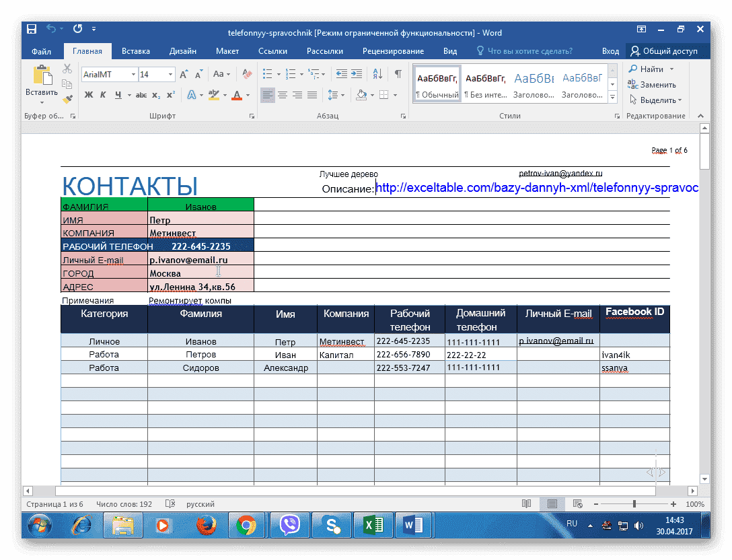Increase the paragraph indent

pyautogui.click(x=357, y=74)
